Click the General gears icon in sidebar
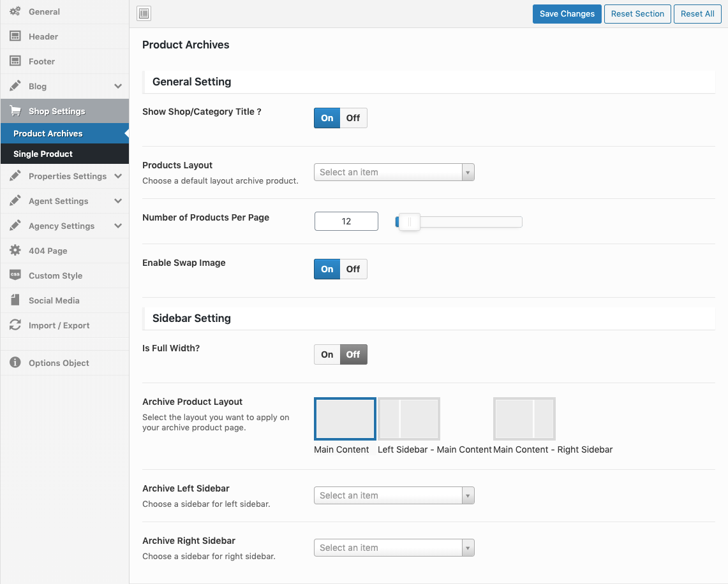The width and height of the screenshot is (728, 584). pos(15,11)
